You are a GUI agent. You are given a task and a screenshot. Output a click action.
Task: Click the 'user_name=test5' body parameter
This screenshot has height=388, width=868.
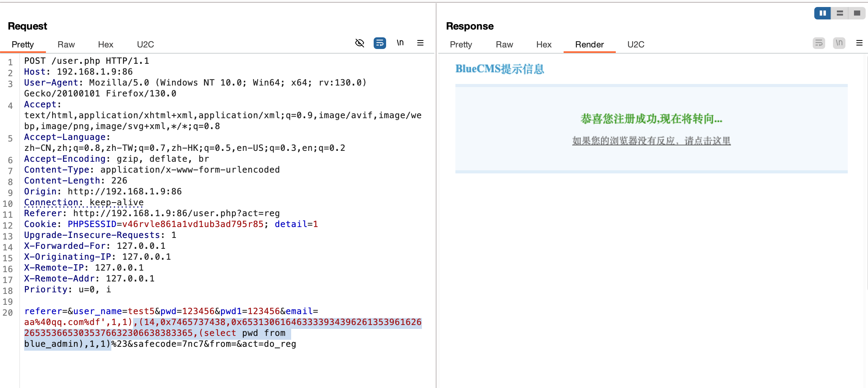(x=114, y=311)
